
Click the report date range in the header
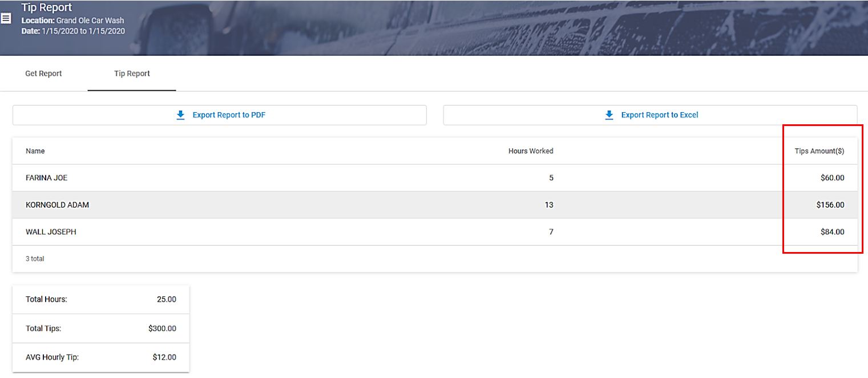click(83, 31)
